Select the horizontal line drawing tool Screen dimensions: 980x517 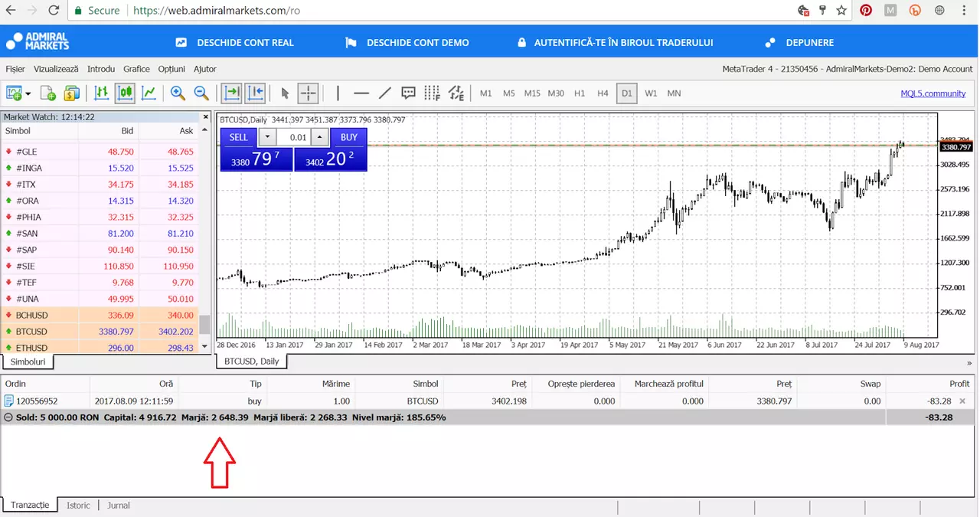pos(361,93)
